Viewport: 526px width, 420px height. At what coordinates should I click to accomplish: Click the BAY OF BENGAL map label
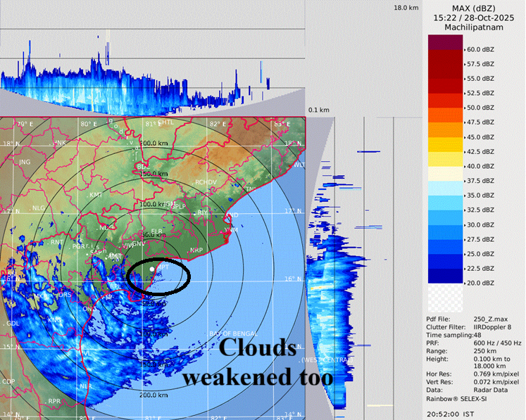pos(232,333)
